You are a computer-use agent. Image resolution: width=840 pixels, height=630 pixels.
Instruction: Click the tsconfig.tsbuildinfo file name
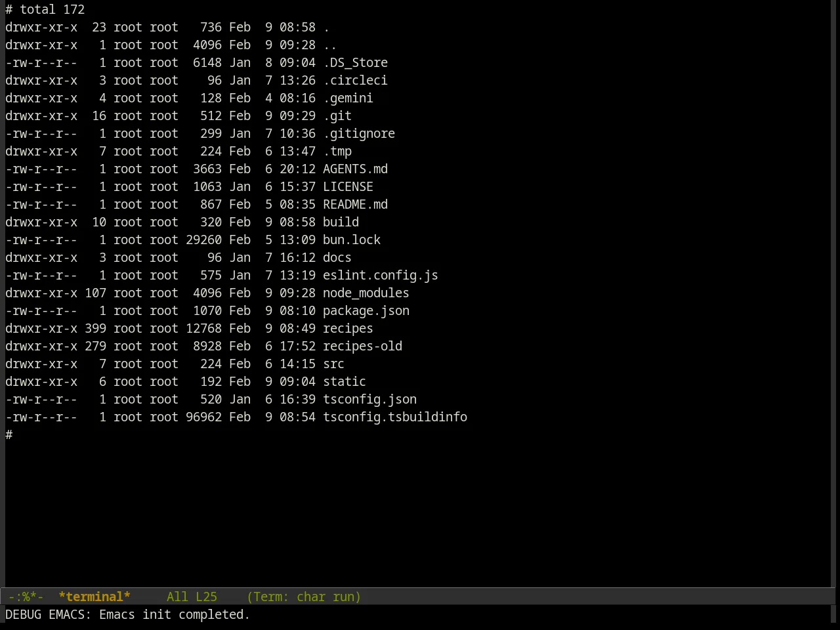click(395, 417)
